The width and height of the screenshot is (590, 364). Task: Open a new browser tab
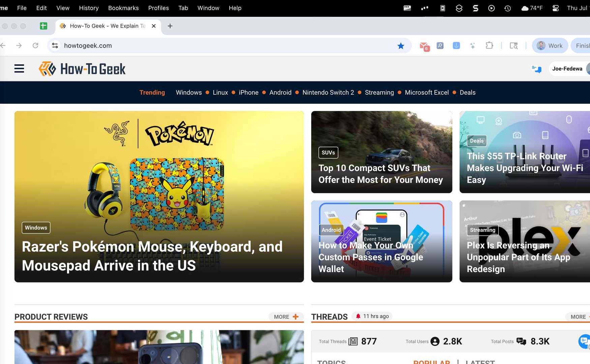click(x=170, y=26)
